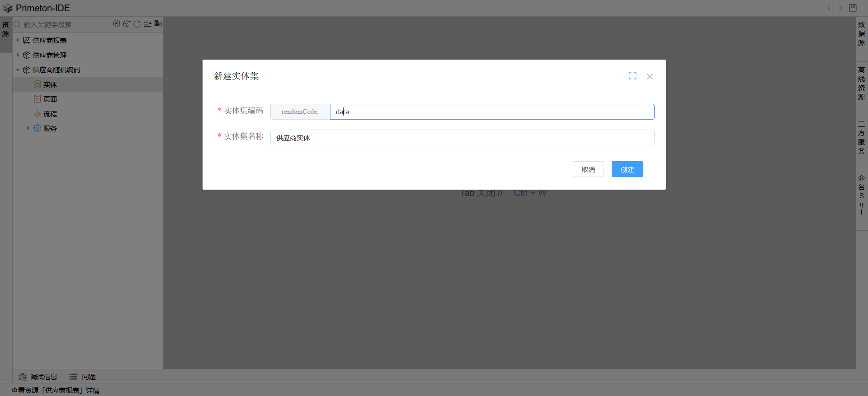Image resolution: width=868 pixels, height=396 pixels.
Task: Click the add new module cube icon
Action: tap(127, 24)
